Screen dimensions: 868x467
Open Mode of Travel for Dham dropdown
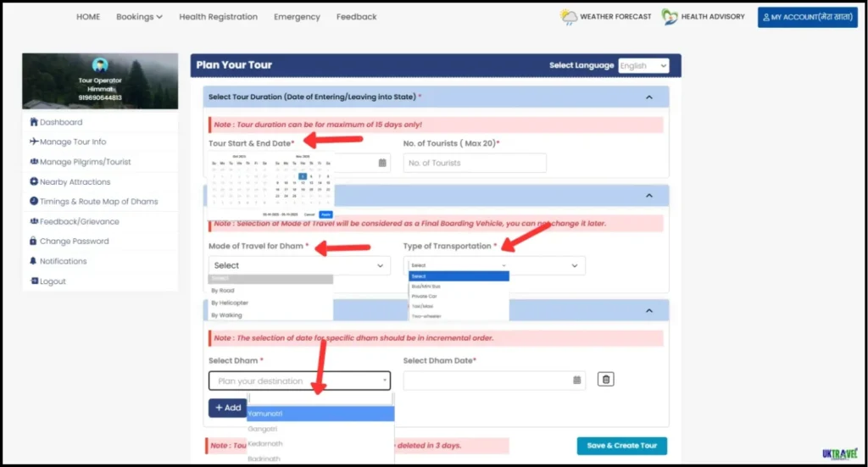[299, 265]
